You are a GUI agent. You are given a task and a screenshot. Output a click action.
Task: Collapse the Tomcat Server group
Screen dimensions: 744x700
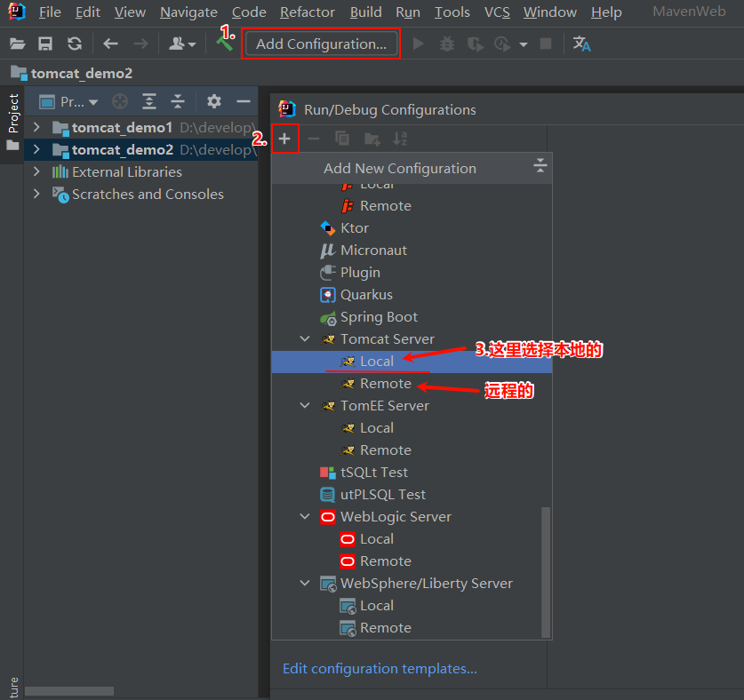[305, 338]
